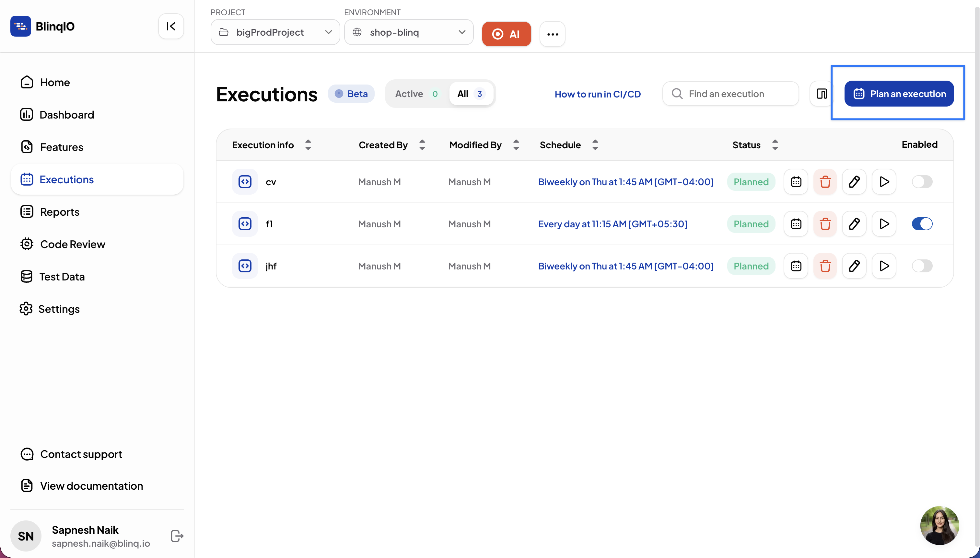Sort by the Schedule column arrows
Screen dimensions: 980x558
click(x=595, y=145)
